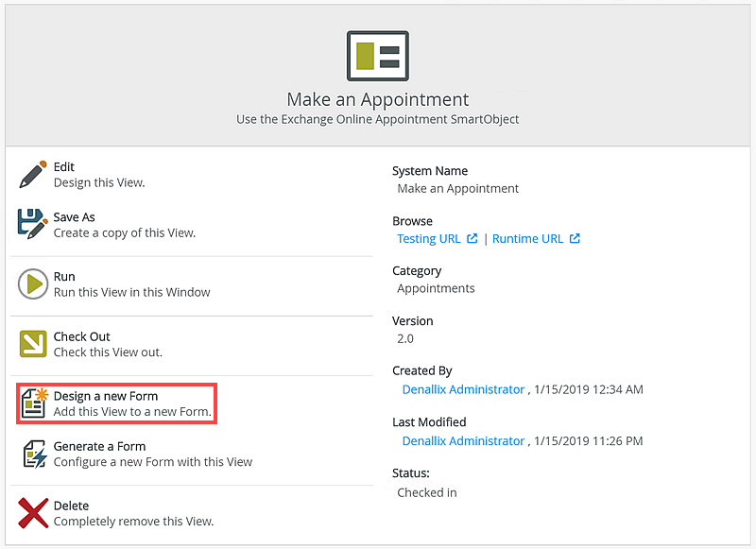Click external link icon beside Testing URL
Viewport: 756px width, 549px height.
472,239
